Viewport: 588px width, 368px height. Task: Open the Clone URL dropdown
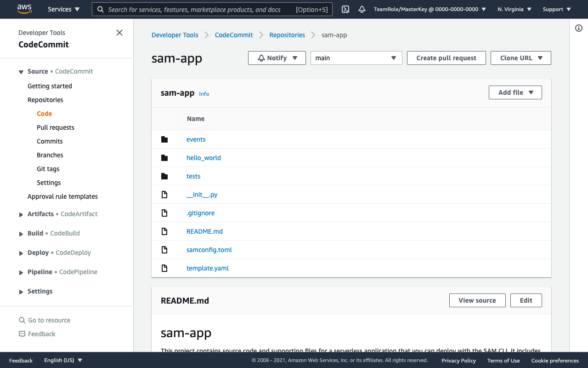[x=521, y=58]
